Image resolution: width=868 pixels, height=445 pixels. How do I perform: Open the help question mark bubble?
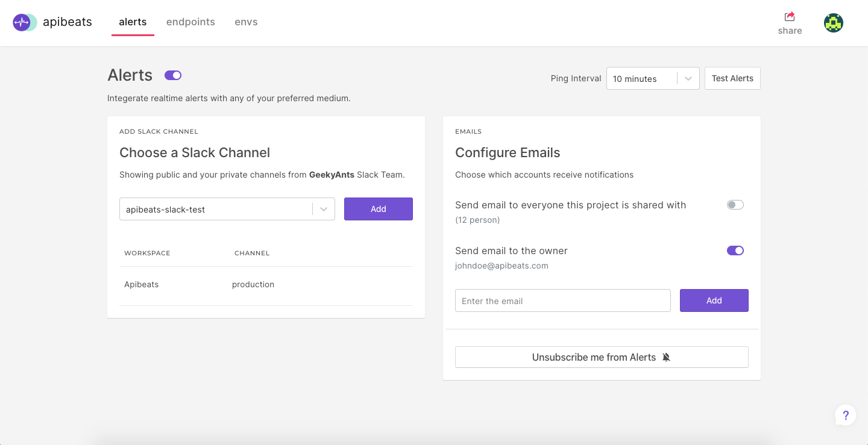click(x=846, y=415)
